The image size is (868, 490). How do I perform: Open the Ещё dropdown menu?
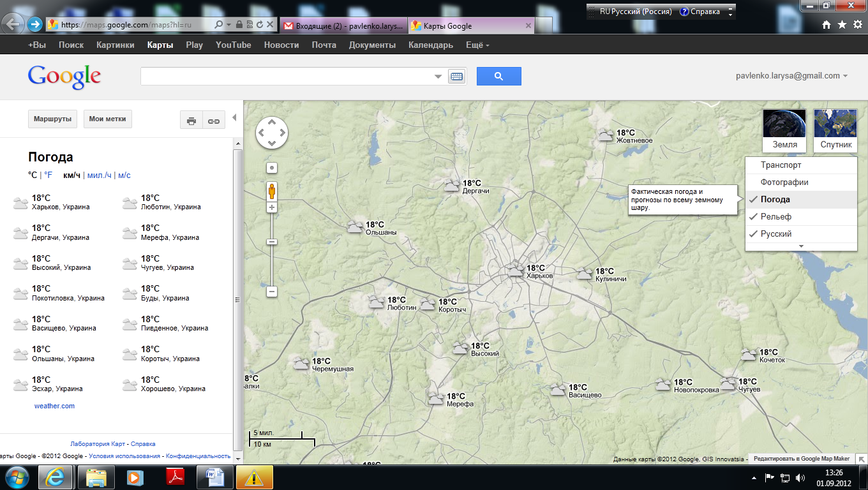coord(477,45)
